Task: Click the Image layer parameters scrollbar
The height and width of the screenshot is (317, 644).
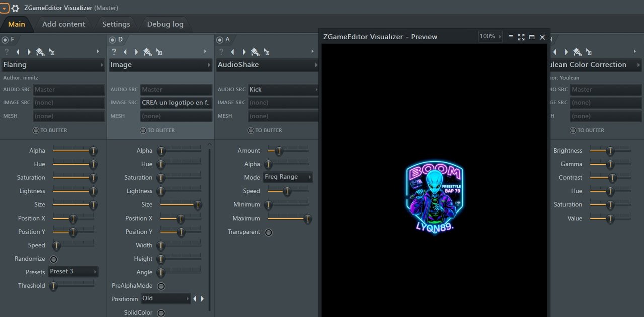Action: tap(210, 229)
